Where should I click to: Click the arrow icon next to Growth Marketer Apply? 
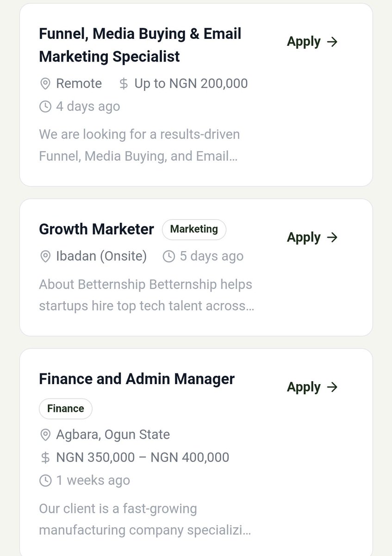click(332, 237)
